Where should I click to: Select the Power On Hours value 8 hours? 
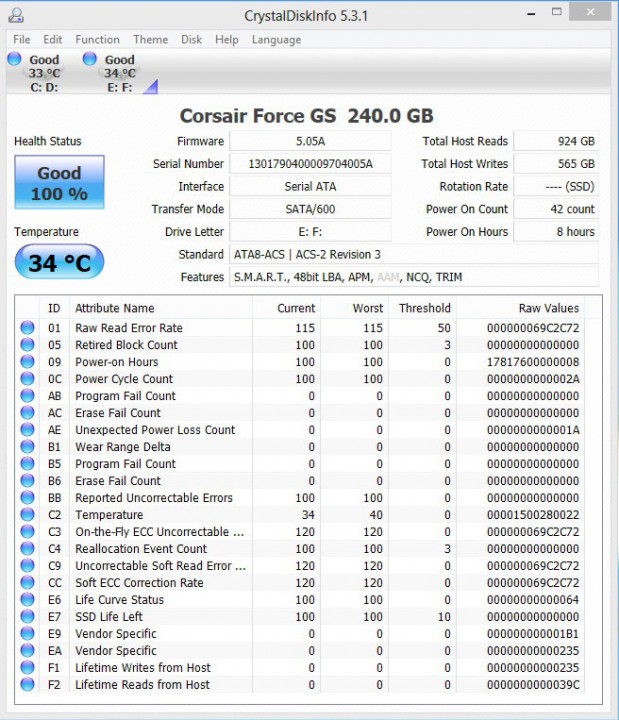(x=556, y=232)
